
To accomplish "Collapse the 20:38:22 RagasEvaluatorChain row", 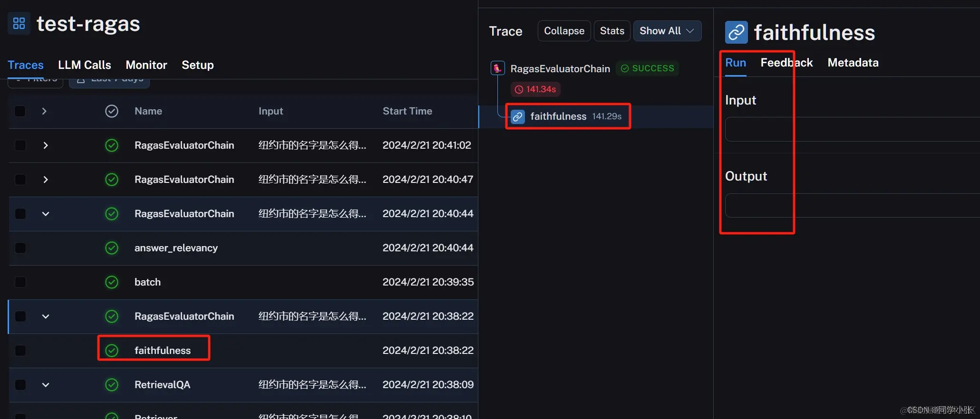I will point(46,316).
